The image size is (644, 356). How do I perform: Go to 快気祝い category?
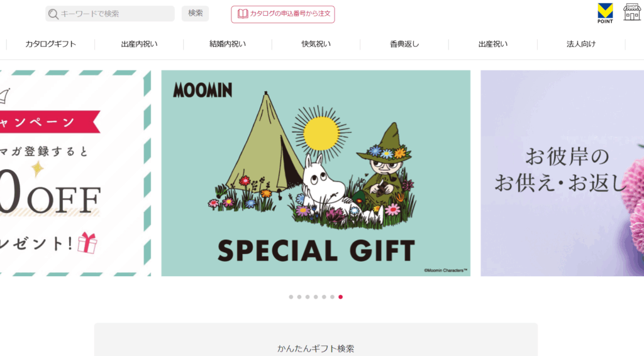click(316, 44)
